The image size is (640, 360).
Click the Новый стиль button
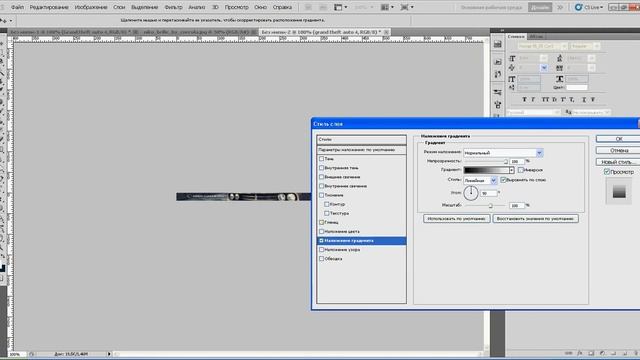point(618,162)
